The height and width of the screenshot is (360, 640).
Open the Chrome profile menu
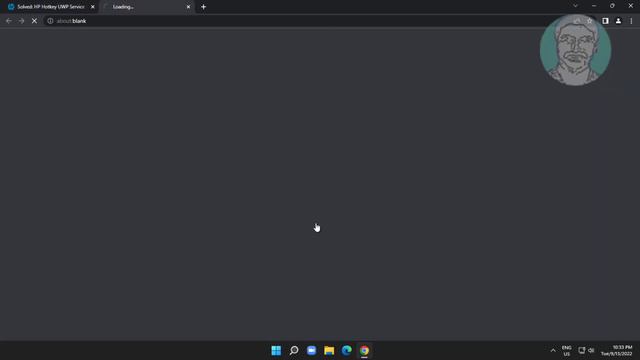click(x=618, y=21)
